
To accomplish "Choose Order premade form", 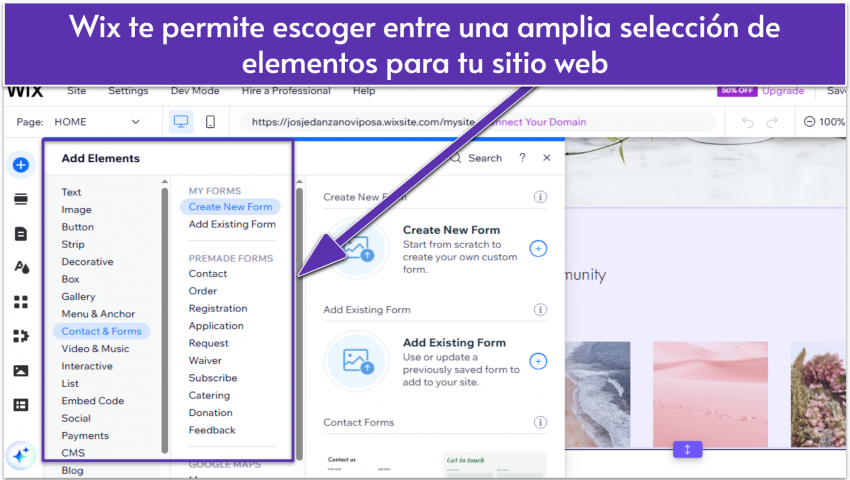I will (x=203, y=291).
